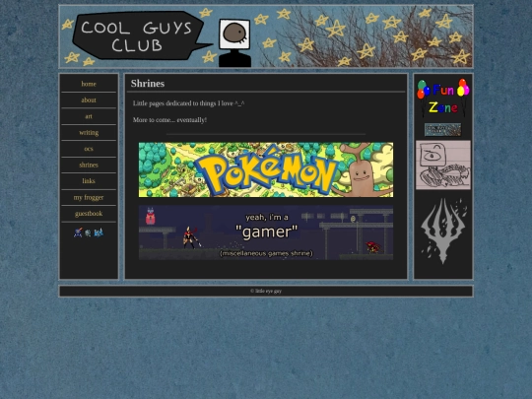This screenshot has height=399, width=532.
Task: Click the "More to come... eventually!" text
Action: click(x=169, y=120)
